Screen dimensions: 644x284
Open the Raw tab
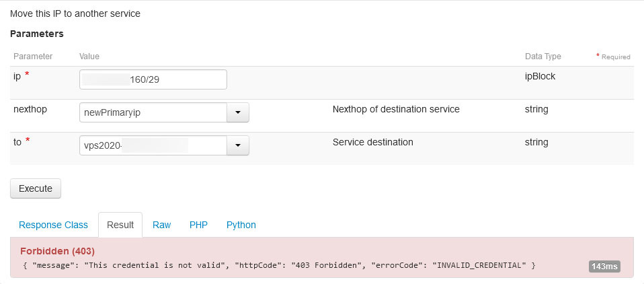click(x=161, y=225)
